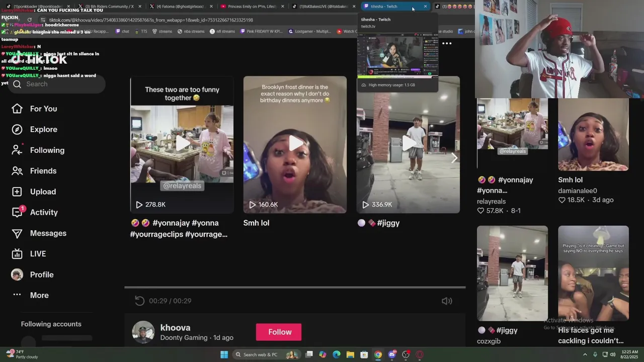Open the Messages paper-plane icon

pos(17,233)
